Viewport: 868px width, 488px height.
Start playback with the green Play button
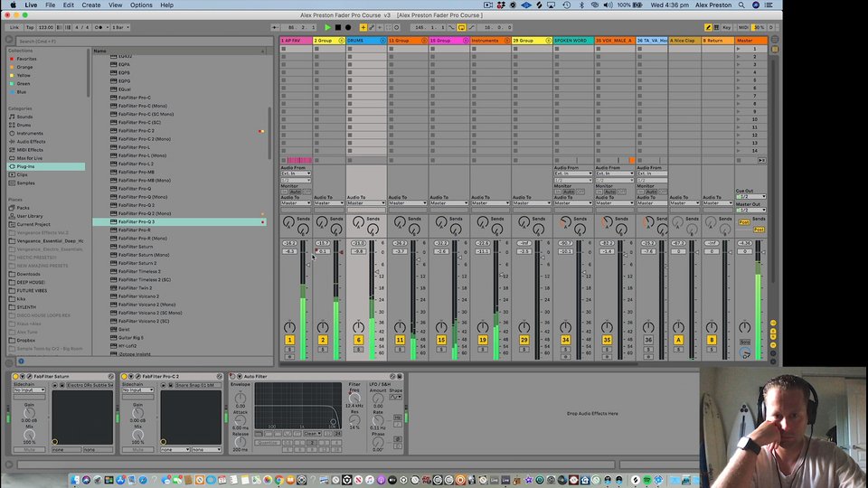coord(327,27)
